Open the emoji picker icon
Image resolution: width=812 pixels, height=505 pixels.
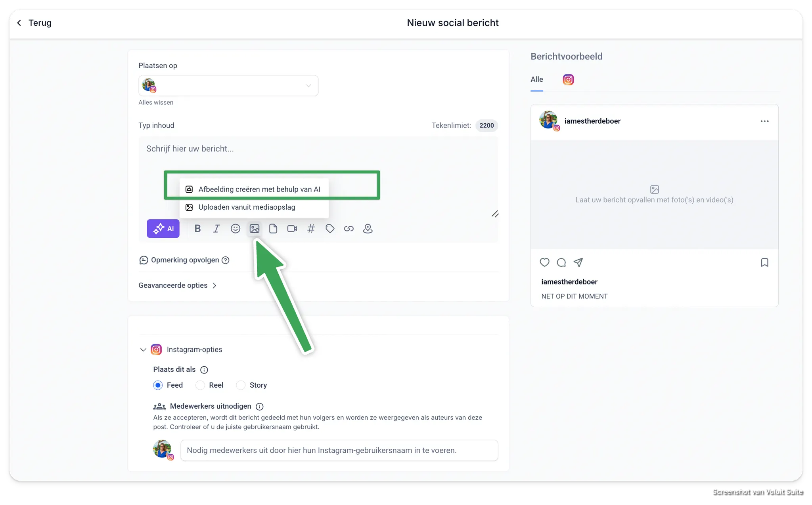pos(235,229)
